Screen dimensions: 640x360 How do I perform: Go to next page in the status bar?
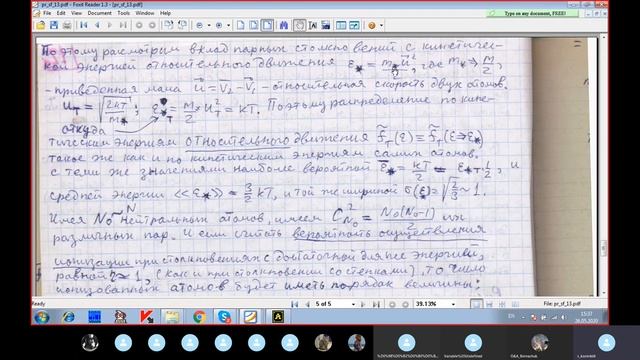tap(363, 304)
